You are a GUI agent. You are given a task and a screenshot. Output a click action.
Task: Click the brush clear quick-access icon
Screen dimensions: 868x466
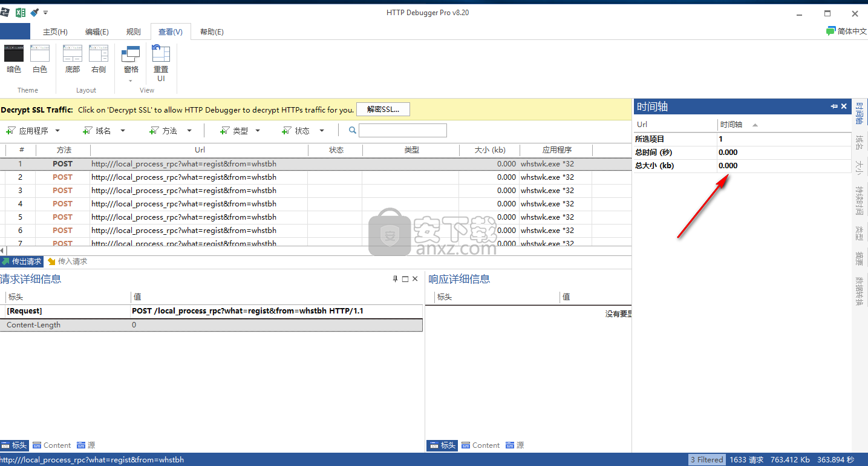tap(34, 12)
